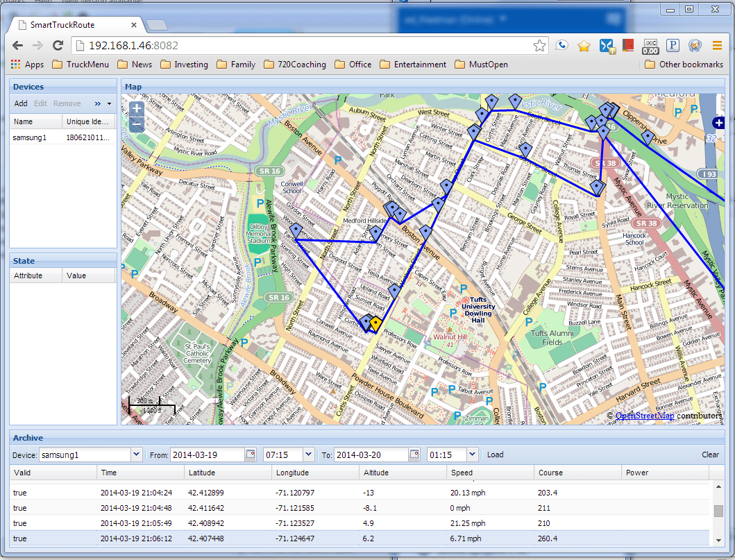Open the Devices toolbar dropdown arrow
This screenshot has width=735, height=560.
109,103
